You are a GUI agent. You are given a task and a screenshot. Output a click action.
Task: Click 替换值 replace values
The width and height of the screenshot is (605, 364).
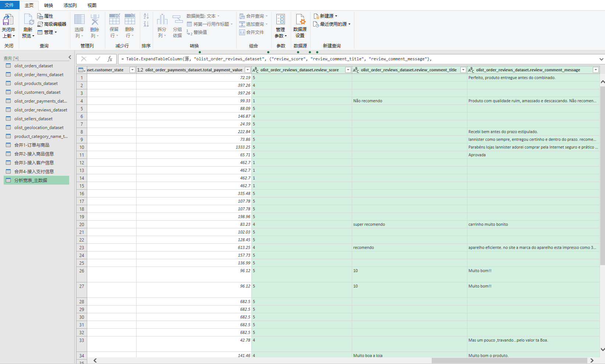tap(197, 32)
